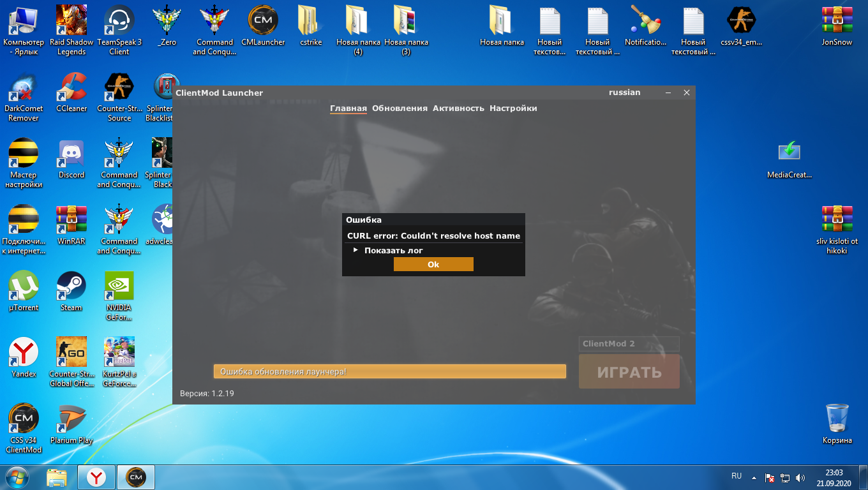Select the Подключи... к интернет... icon
This screenshot has width=868, height=490.
pyautogui.click(x=24, y=230)
